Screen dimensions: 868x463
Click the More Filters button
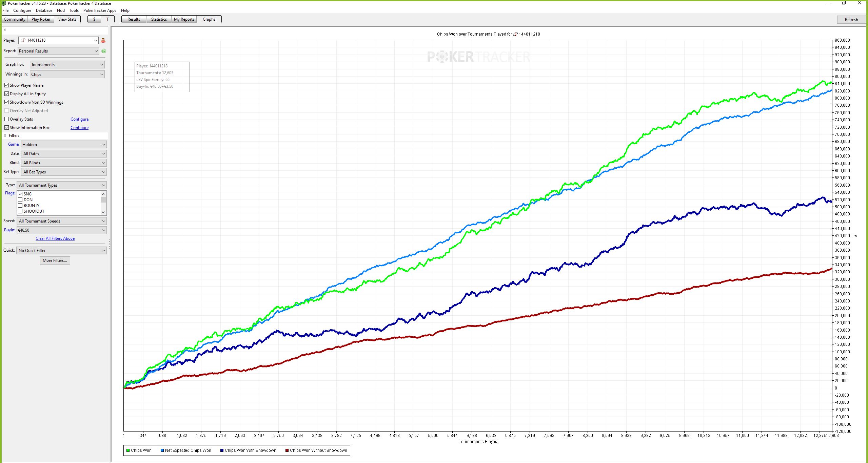(x=55, y=260)
